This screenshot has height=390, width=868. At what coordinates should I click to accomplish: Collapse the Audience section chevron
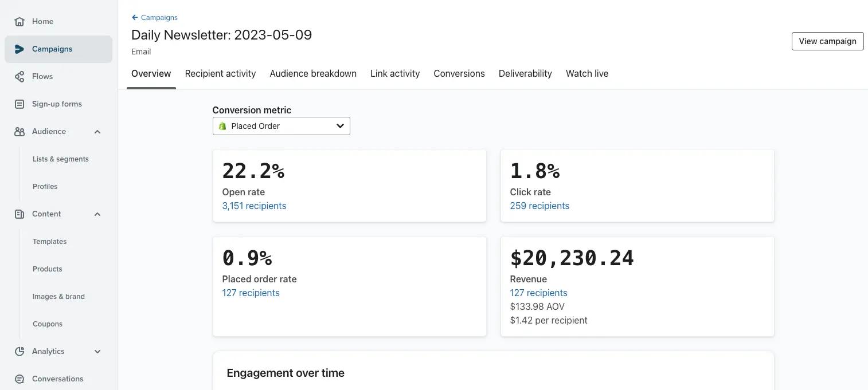point(97,131)
